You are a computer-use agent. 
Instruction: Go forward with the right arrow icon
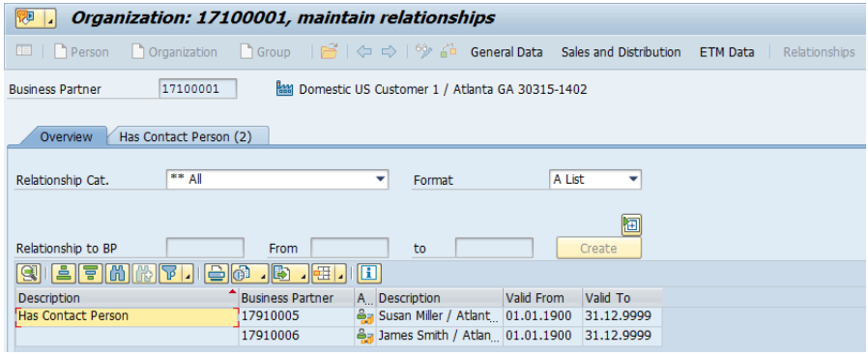pos(390,51)
